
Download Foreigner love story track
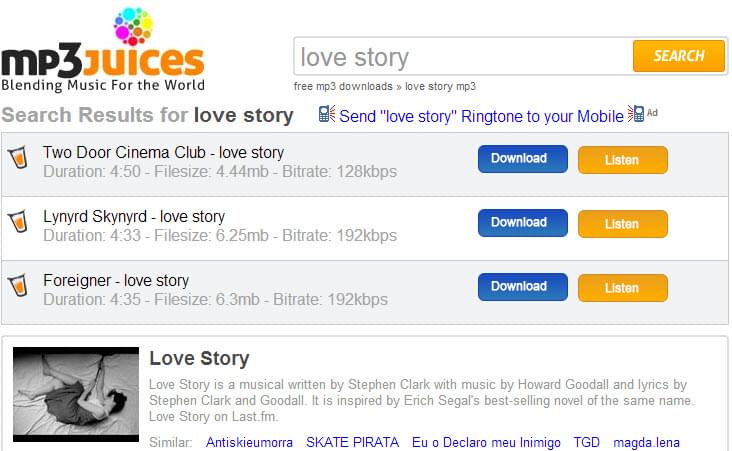522,287
